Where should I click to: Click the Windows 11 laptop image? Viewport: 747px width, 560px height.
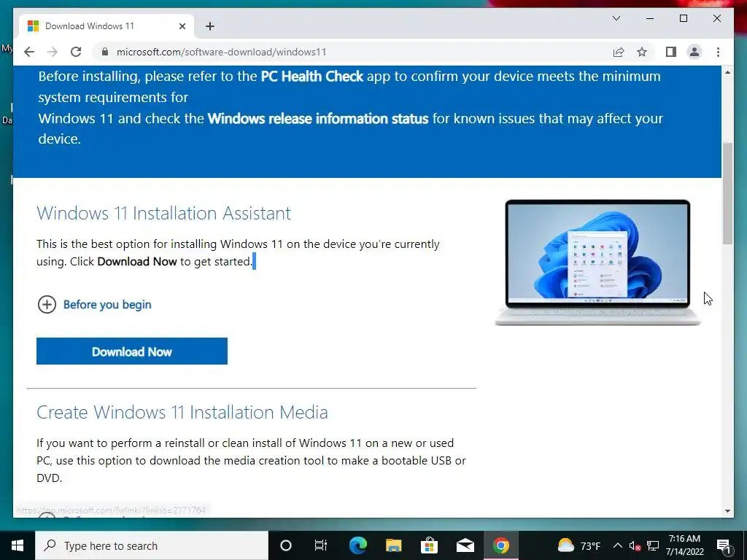[597, 262]
